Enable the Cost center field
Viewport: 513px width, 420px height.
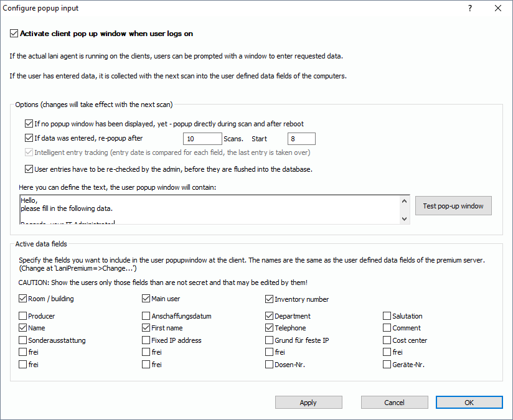[387, 340]
